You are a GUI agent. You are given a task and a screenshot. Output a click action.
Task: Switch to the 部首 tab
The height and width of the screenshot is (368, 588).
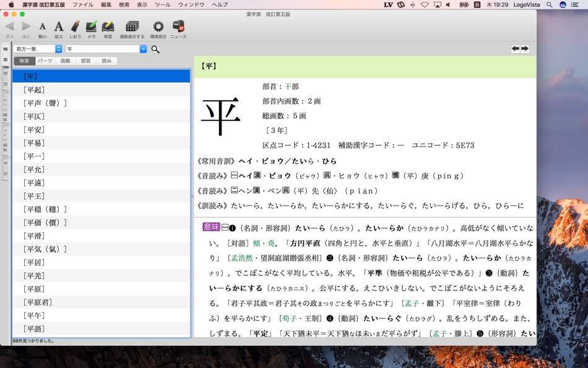[86, 61]
